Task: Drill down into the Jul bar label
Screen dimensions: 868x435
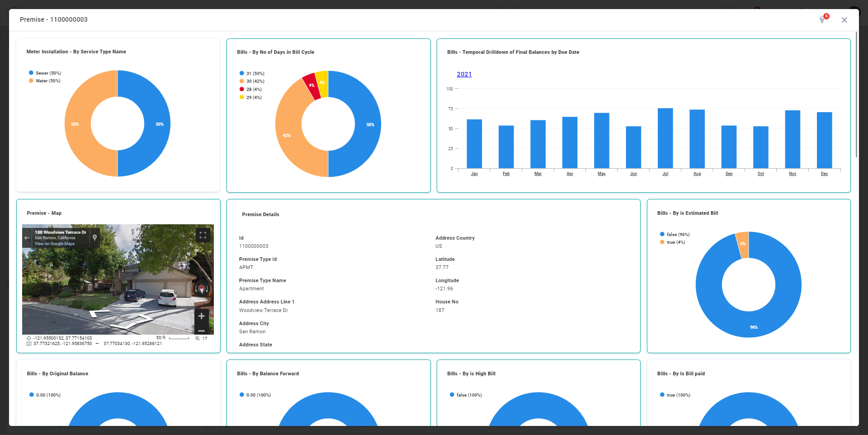Action: point(665,174)
